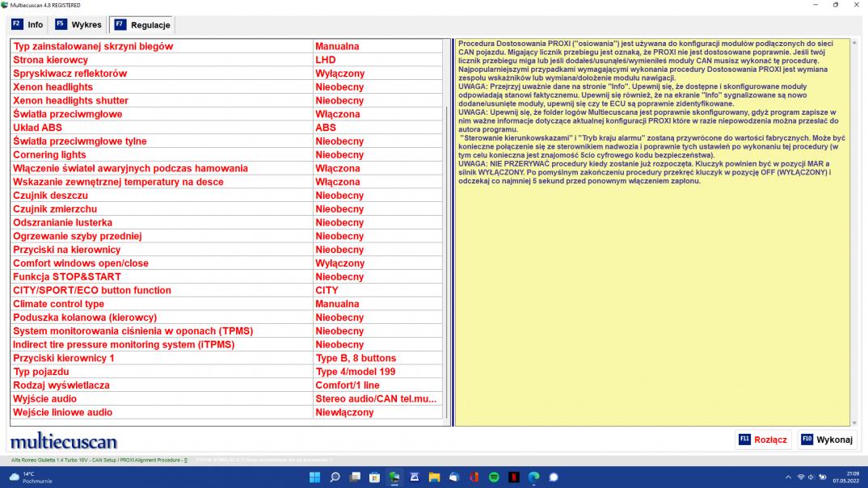868x488 pixels.
Task: Open Microsoft Store from the taskbar
Action: 375,477
